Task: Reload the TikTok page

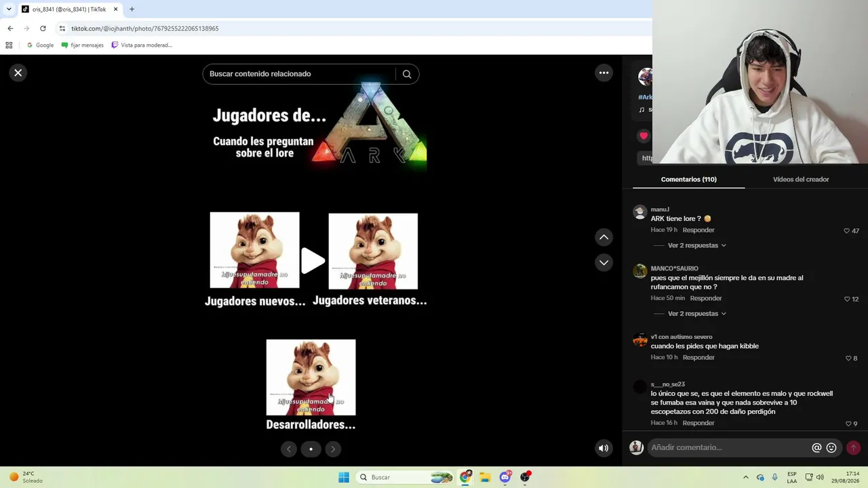Action: click(x=43, y=28)
